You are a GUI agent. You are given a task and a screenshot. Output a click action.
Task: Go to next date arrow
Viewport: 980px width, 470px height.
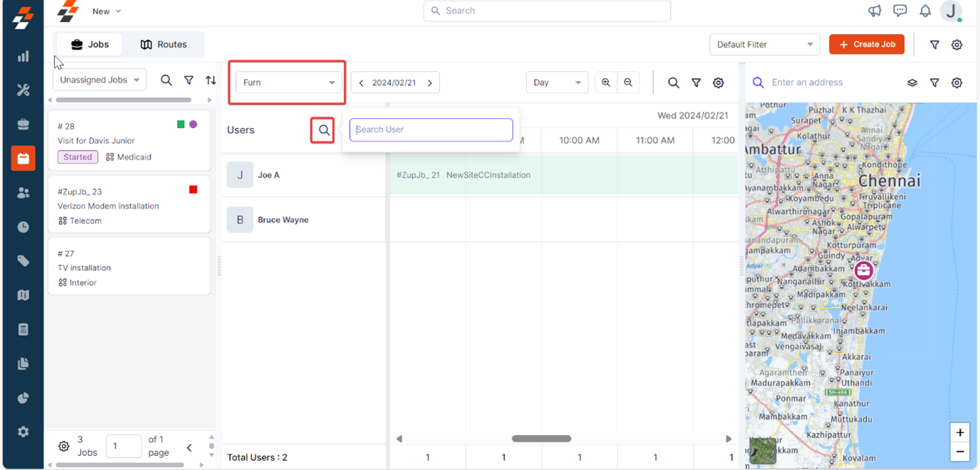click(430, 83)
